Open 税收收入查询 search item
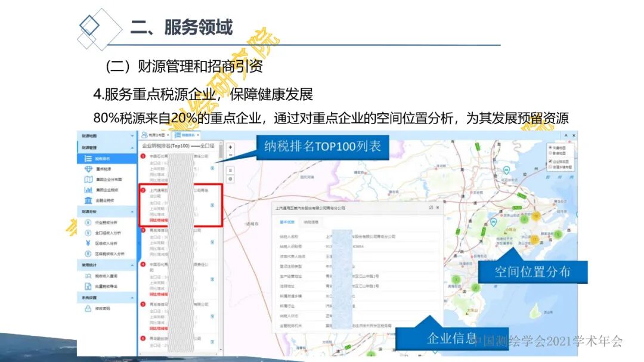Image resolution: width=644 pixels, height=362 pixels. pyautogui.click(x=106, y=276)
